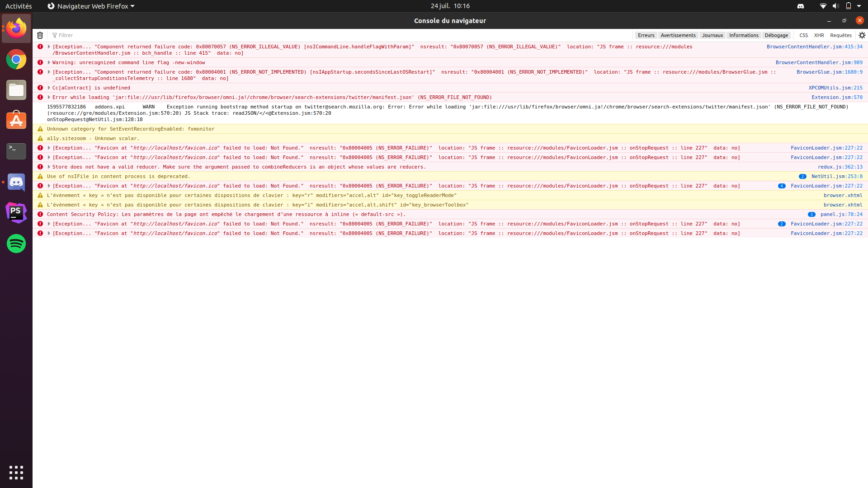Screen dimensions: 868x488
Task: Expand the Cc[aContract] is undefined error
Action: (x=49, y=88)
